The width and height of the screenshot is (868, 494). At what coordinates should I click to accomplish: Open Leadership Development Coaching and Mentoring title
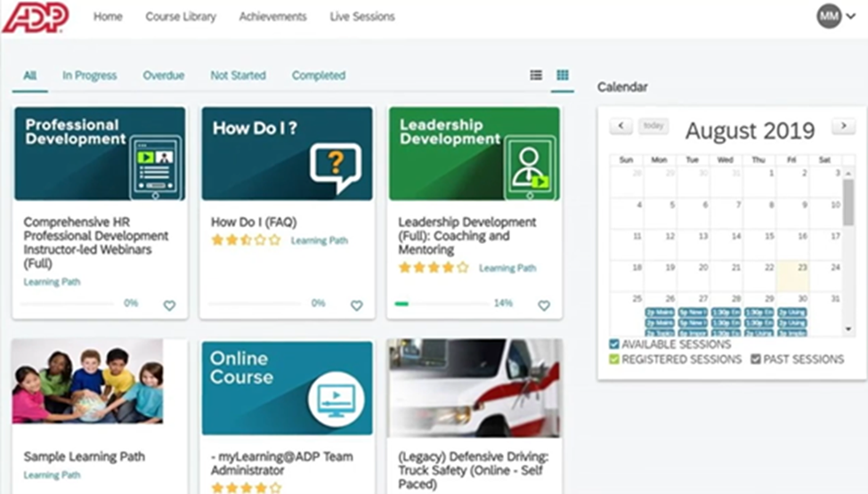point(467,236)
